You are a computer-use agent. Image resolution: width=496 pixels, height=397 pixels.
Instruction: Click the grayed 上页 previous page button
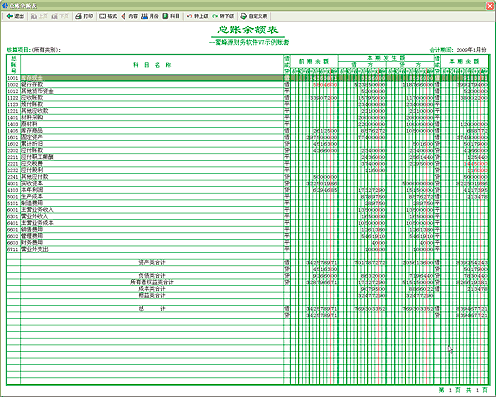[x=39, y=16]
